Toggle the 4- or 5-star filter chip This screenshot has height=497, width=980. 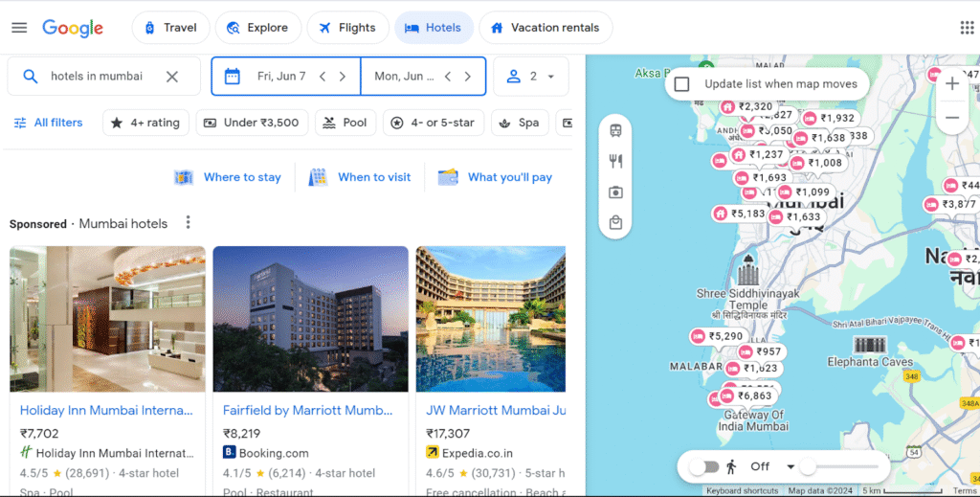pos(434,123)
